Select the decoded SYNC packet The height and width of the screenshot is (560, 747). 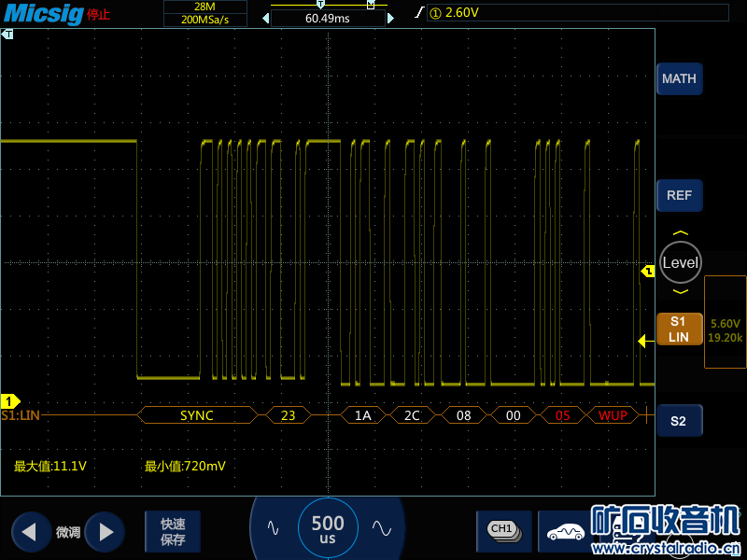[x=196, y=415]
